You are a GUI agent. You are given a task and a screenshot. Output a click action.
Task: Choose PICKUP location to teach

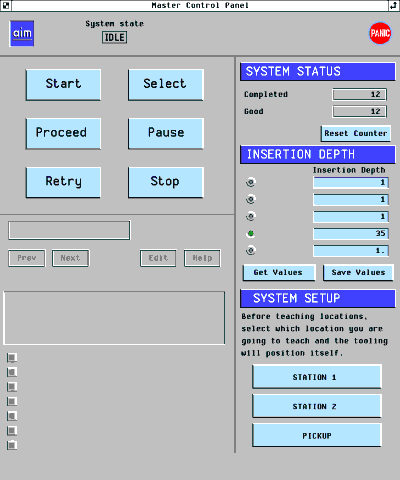point(317,436)
